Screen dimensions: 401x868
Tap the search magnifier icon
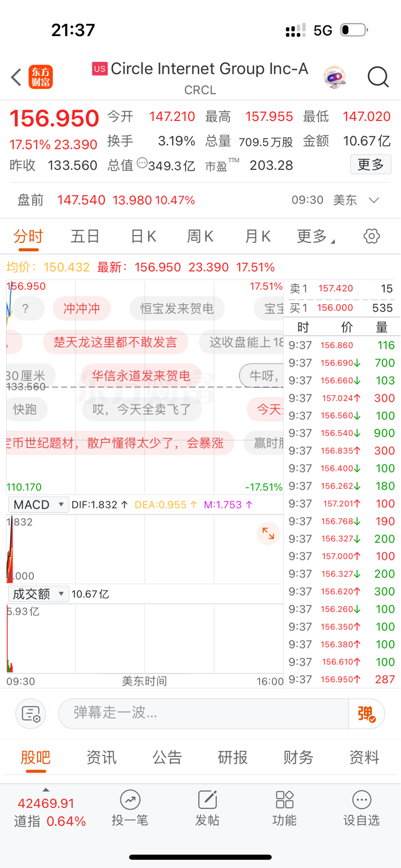(378, 77)
